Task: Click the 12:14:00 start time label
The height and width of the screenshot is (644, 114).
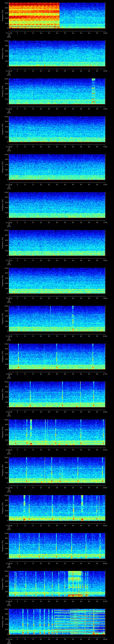Action: click(x=9, y=147)
